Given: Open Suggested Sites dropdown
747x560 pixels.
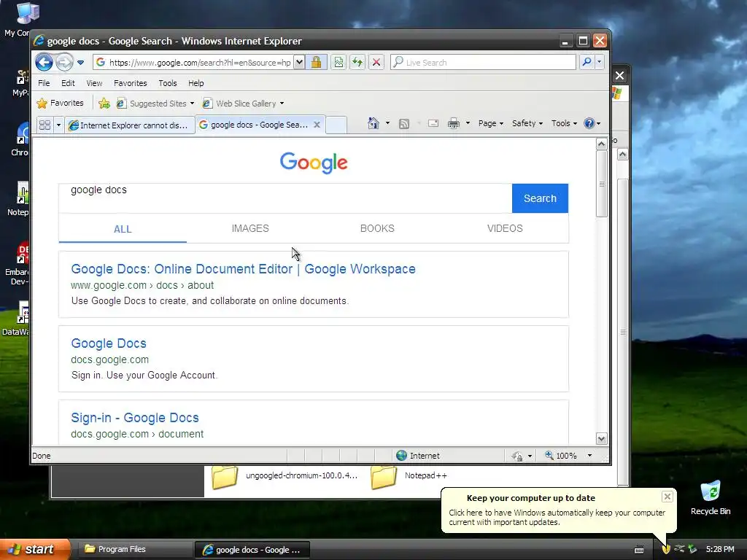Looking at the screenshot, I should pyautogui.click(x=155, y=104).
